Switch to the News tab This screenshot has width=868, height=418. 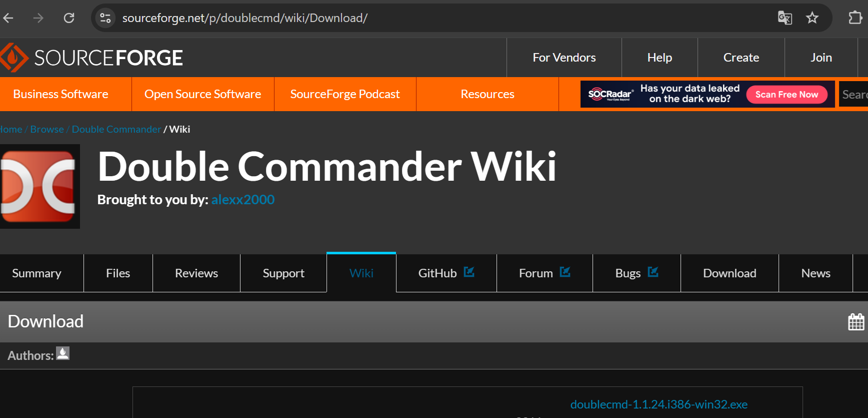(815, 273)
